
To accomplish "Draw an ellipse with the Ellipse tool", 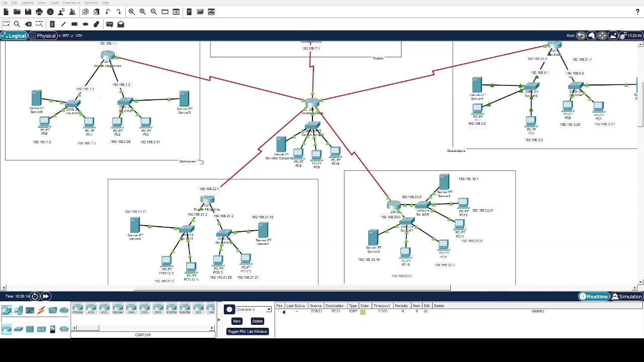I will point(86,24).
